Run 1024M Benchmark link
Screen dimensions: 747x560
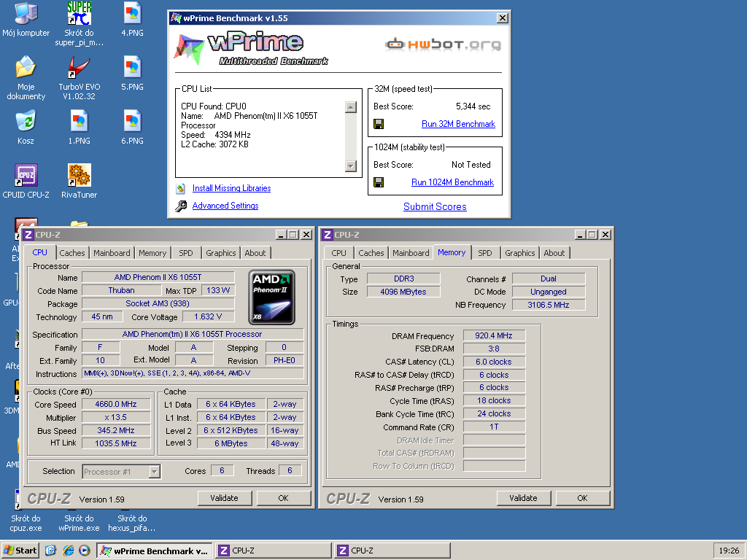coord(452,182)
